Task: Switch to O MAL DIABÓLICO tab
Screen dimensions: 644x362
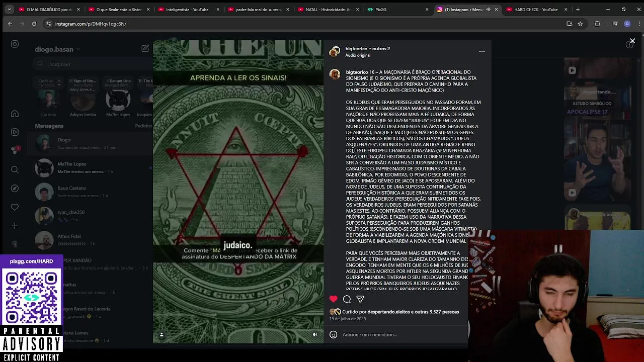Action: 45,10
